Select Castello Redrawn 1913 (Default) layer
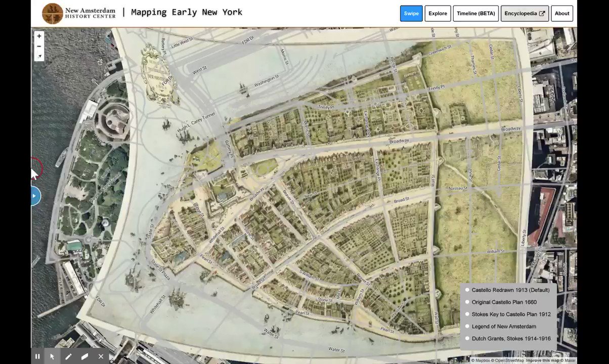The image size is (609, 364). coord(507,290)
